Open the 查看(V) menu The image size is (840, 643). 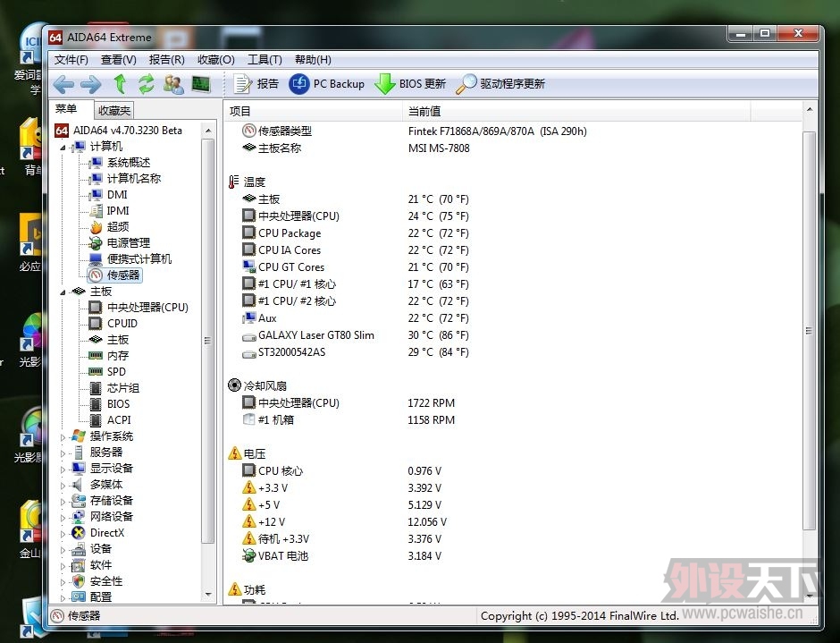118,60
